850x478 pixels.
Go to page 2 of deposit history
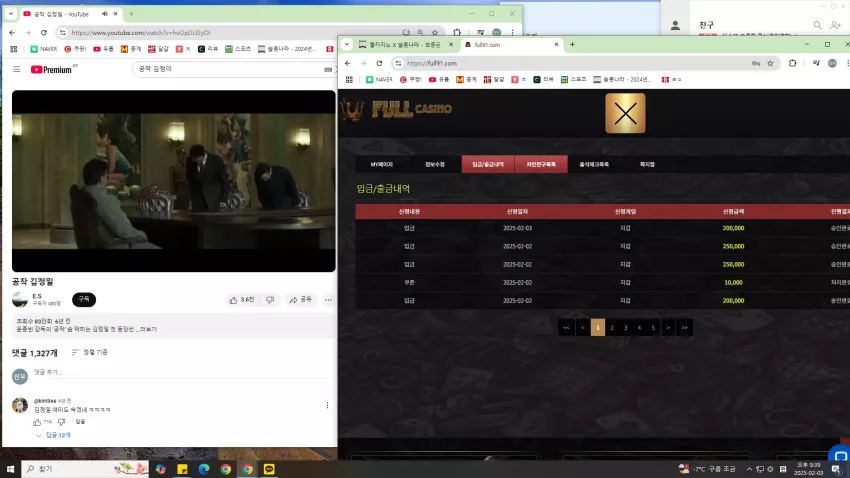pos(611,327)
